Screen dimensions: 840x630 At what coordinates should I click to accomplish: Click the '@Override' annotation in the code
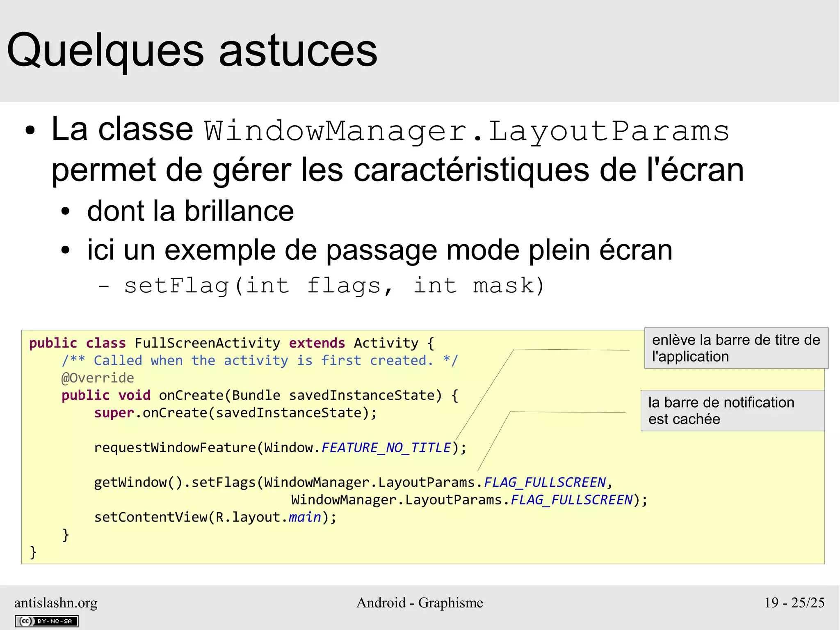point(98,378)
